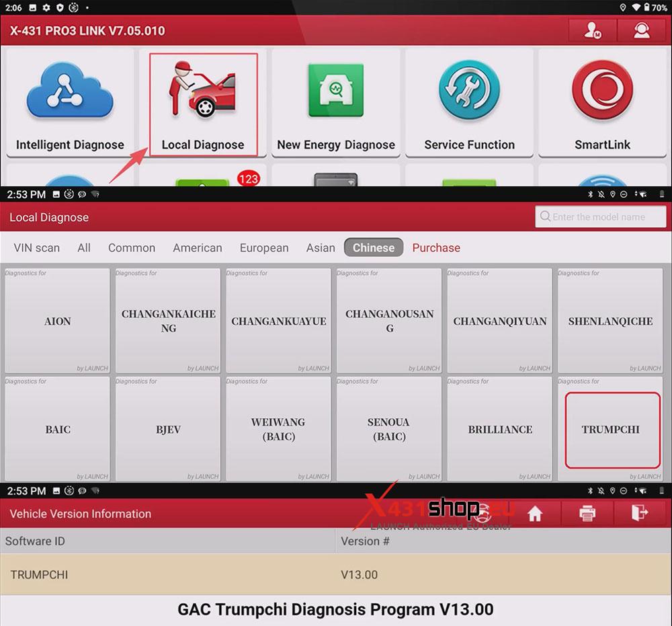Select AION diagnostics tile

[57, 321]
